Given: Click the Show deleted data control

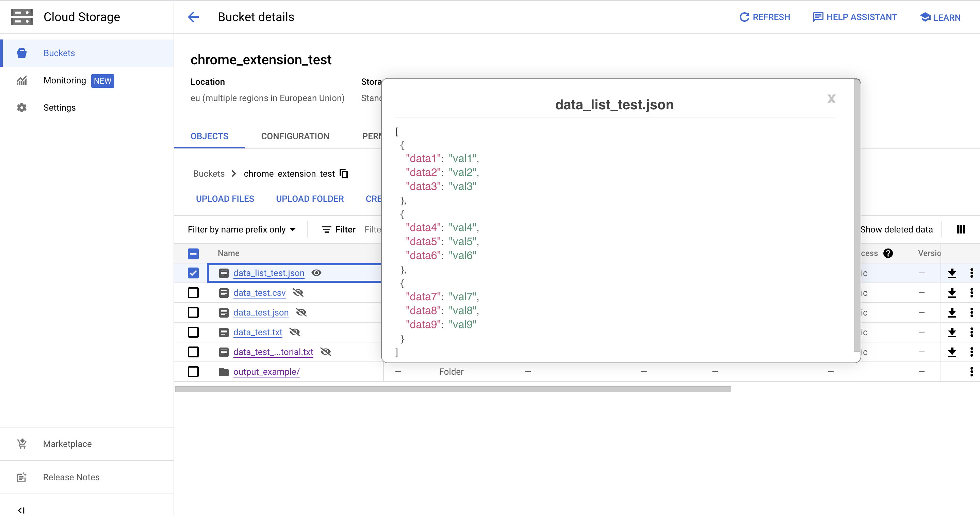Looking at the screenshot, I should tap(896, 229).
